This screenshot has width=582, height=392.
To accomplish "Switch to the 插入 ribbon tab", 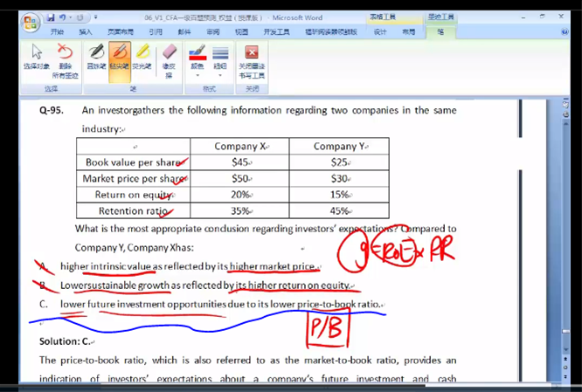I will 85,31.
